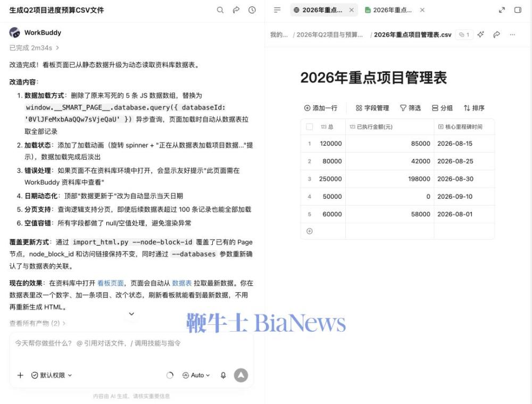Expand 查看所有产物 (2) list
The image size is (532, 404).
[37, 323]
